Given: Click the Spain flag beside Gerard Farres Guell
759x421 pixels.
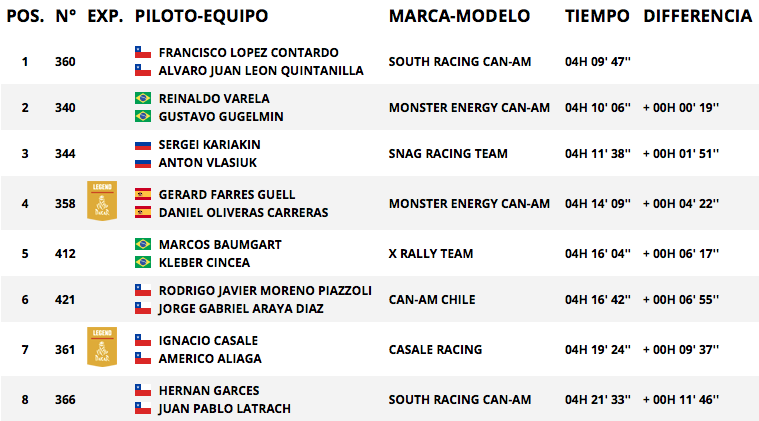Looking at the screenshot, I should 143,194.
